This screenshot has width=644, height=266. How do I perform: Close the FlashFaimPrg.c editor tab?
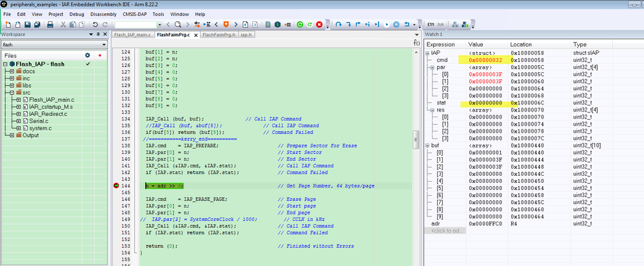point(195,35)
